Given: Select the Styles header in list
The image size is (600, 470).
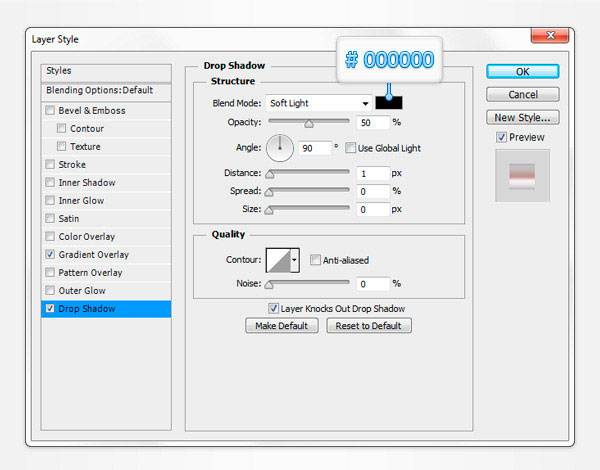Looking at the screenshot, I should (106, 72).
